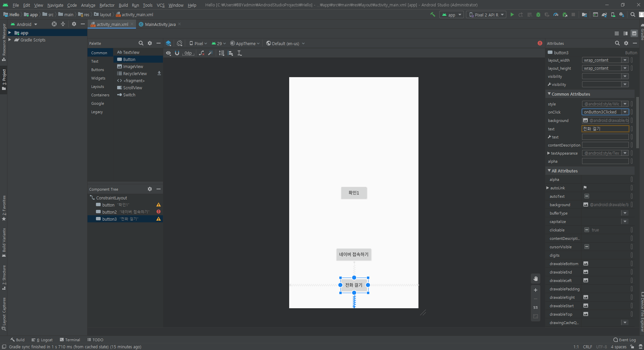Screen dimensions: 644x350
Task: Collapse Common Attributes section
Action: 549,94
